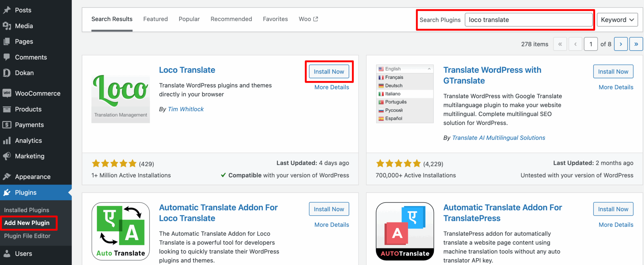Image resolution: width=644 pixels, height=265 pixels.
Task: Click the Products icon in sidebar
Action: pos(7,109)
